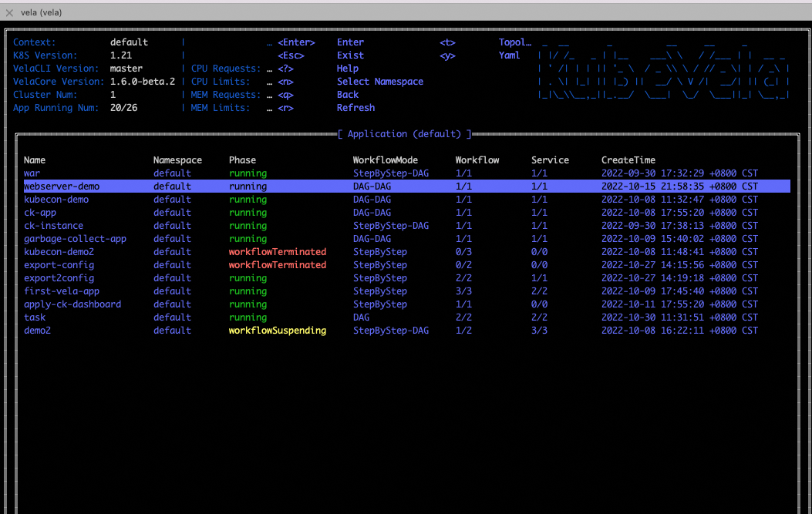This screenshot has height=514, width=812.
Task: Select the war application row
Action: 32,173
